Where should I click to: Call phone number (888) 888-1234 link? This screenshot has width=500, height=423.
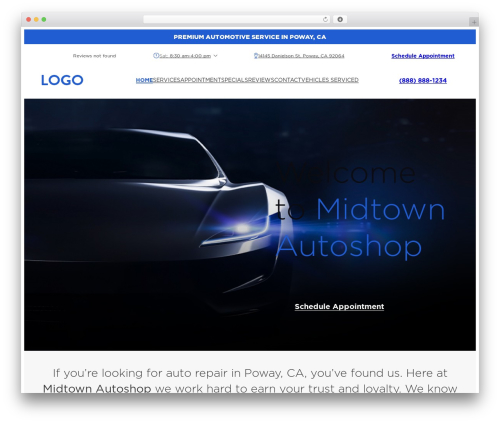point(423,80)
